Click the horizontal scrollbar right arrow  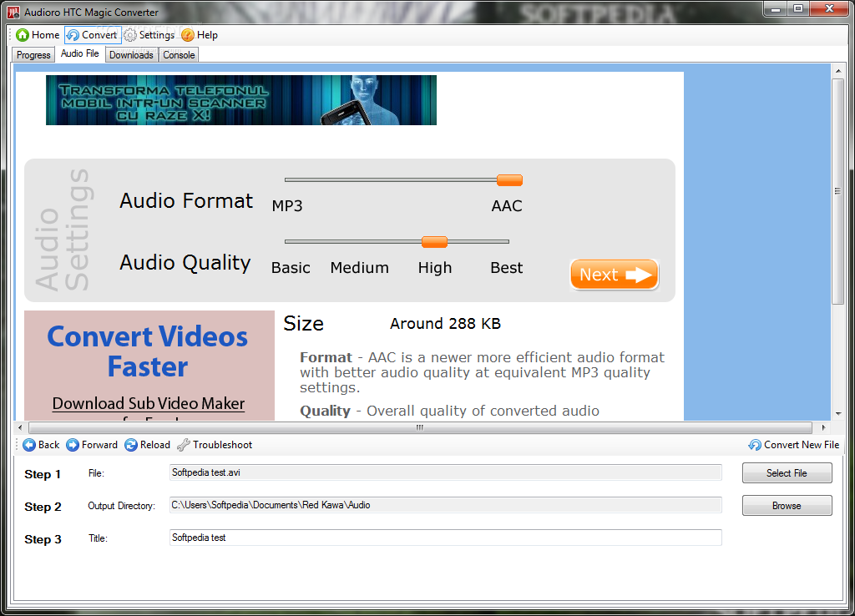pos(823,427)
